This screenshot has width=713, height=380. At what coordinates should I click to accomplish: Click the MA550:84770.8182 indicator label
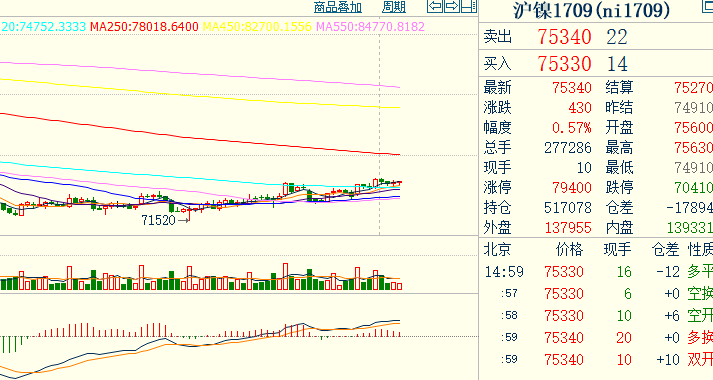[370, 27]
